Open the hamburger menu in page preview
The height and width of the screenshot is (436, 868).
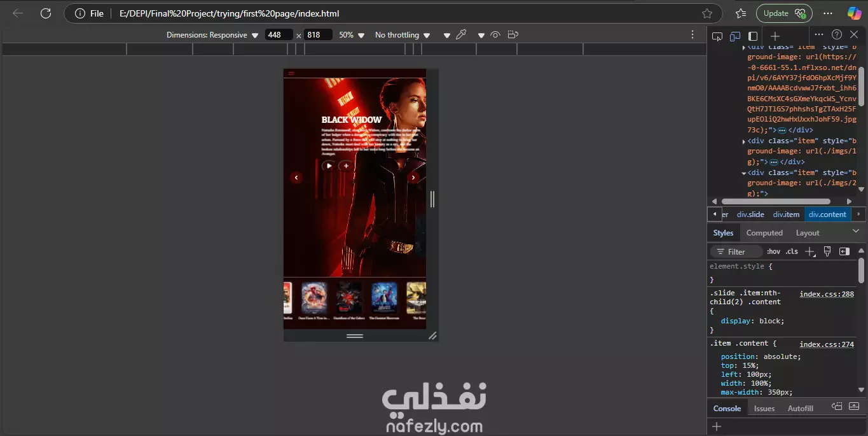(291, 73)
